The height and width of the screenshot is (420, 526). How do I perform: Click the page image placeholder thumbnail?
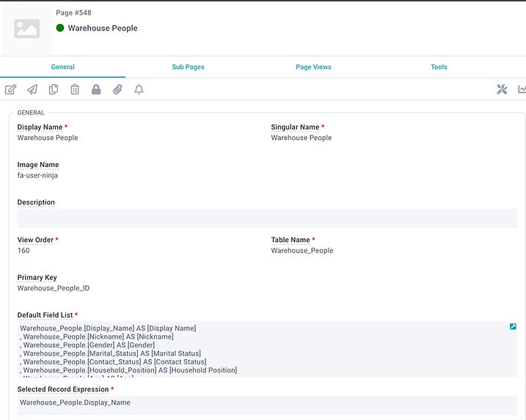pyautogui.click(x=27, y=29)
